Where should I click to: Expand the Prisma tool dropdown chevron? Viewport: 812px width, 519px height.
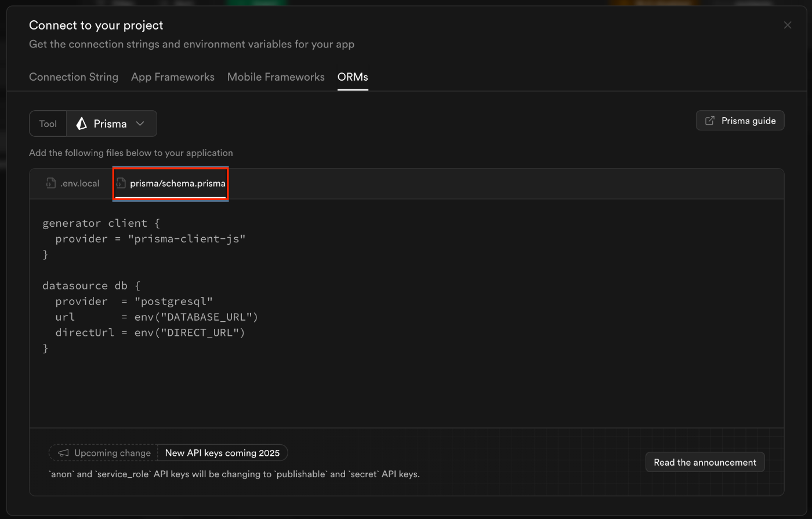(x=140, y=124)
